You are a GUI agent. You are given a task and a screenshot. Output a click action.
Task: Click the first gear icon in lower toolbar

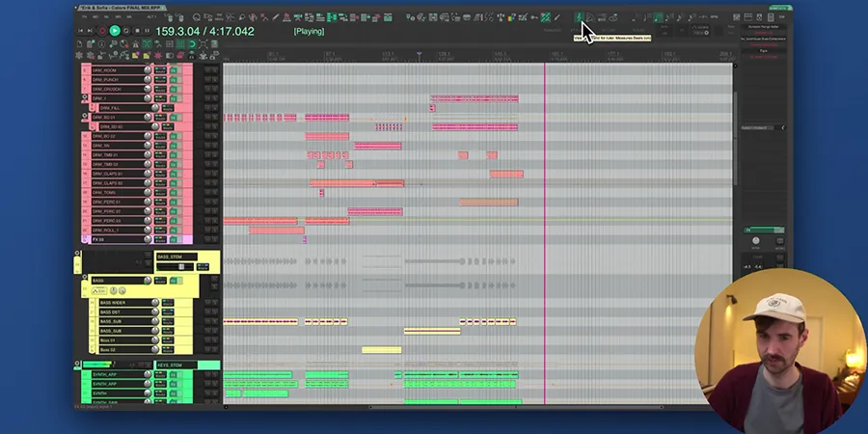click(x=80, y=55)
